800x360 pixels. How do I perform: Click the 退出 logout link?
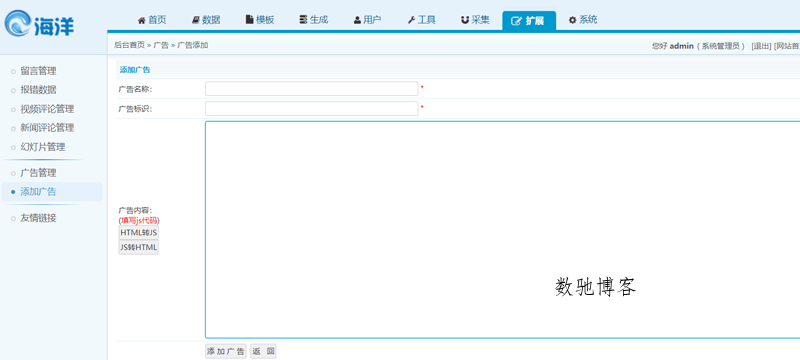(761, 46)
